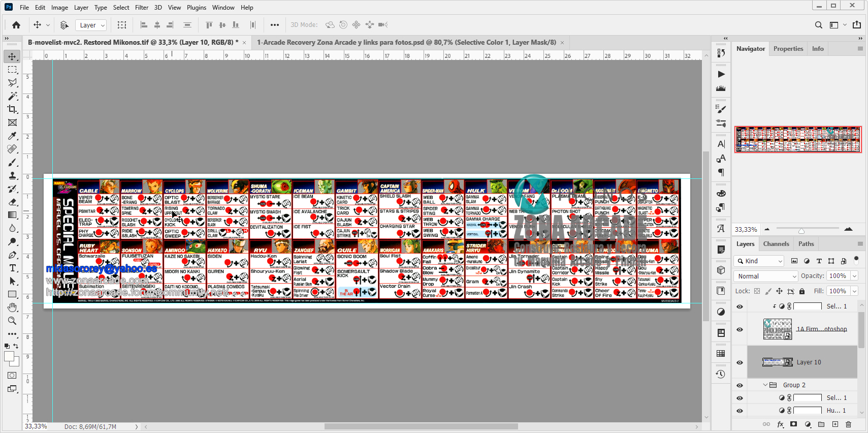868x433 pixels.
Task: Toggle visibility of Group 2
Action: pyautogui.click(x=740, y=385)
